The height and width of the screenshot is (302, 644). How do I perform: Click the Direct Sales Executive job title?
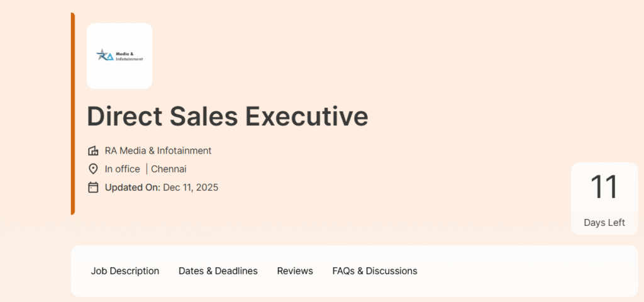(227, 116)
